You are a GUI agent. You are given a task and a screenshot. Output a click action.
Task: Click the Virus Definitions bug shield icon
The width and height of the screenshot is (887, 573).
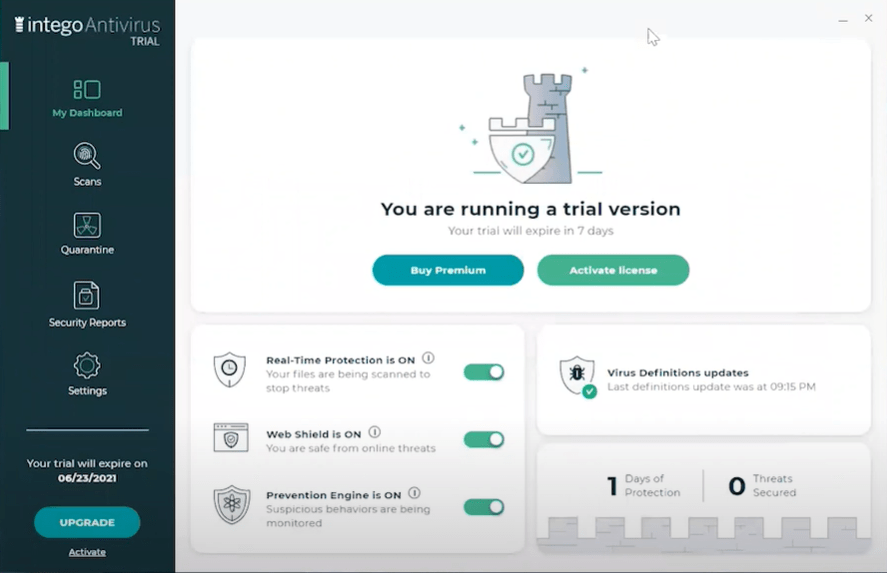pos(578,376)
